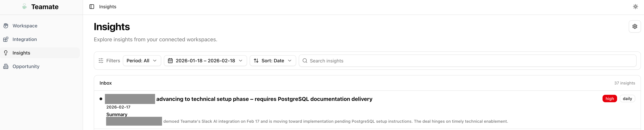This screenshot has height=130, width=644.
Task: Click the Opportunity sidebar icon
Action: pos(6,66)
